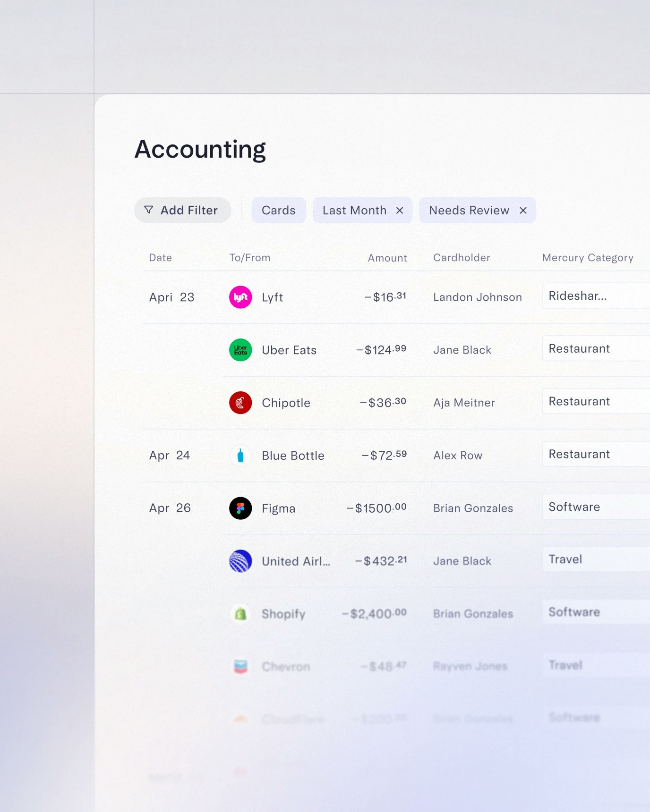
Task: Open the Software category dropdown for Figma
Action: click(596, 507)
